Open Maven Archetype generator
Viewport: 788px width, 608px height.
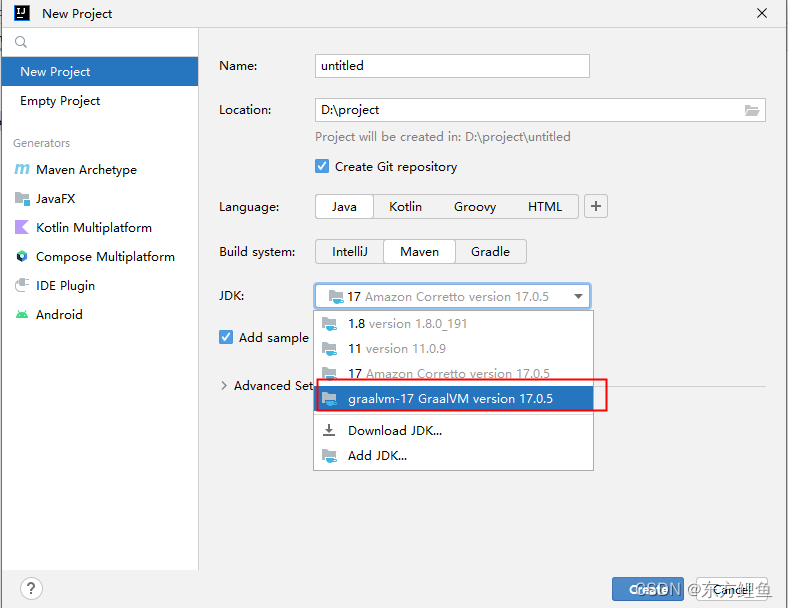pos(86,170)
